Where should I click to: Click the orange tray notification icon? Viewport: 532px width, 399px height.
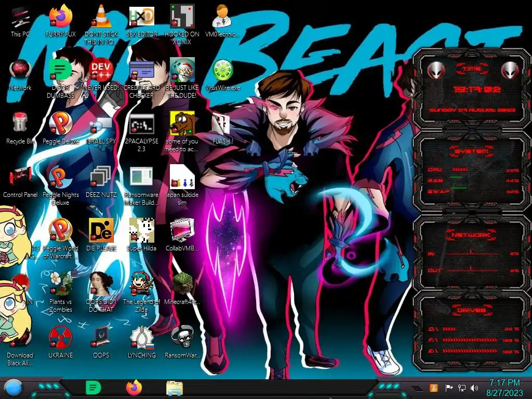tap(434, 388)
